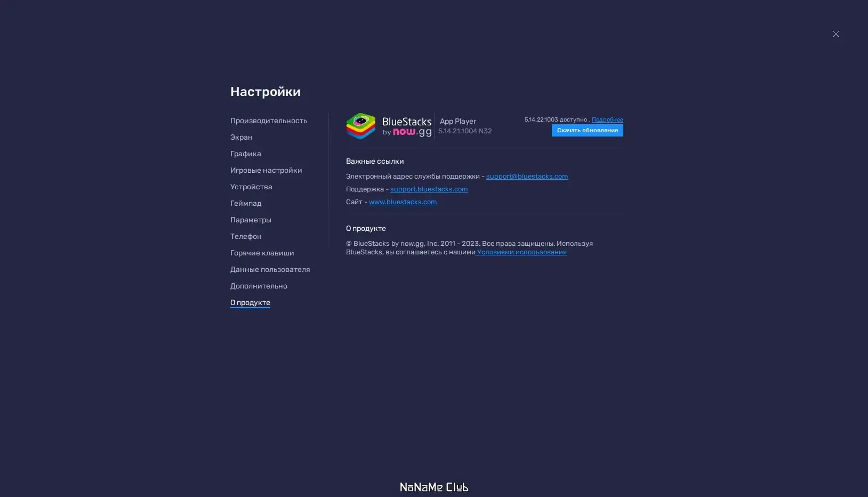Click the BlueStacks by now.gg wordmark

407,127
